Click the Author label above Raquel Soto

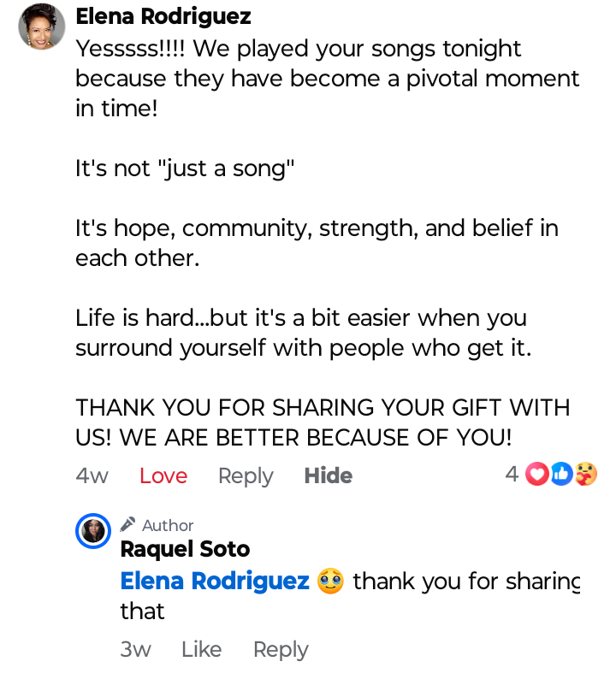click(x=168, y=525)
